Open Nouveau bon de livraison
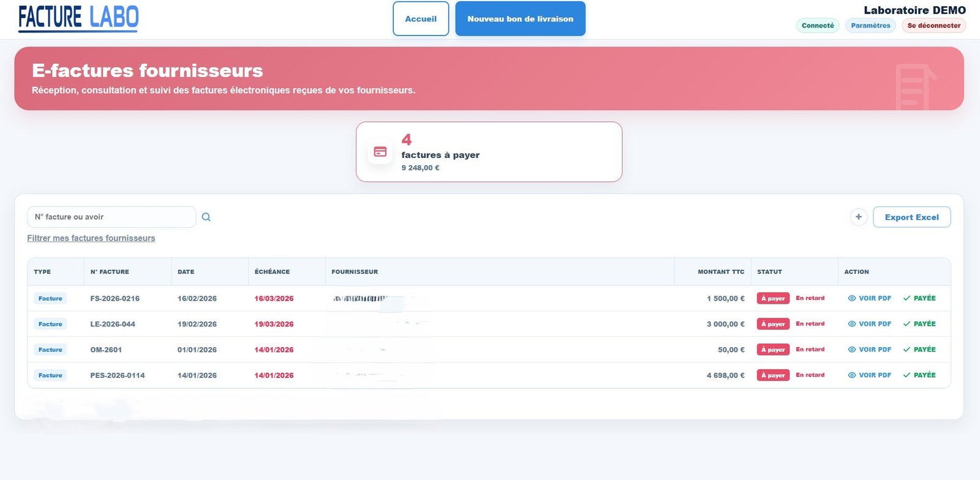Screen dimensions: 980x480 pyautogui.click(x=520, y=19)
